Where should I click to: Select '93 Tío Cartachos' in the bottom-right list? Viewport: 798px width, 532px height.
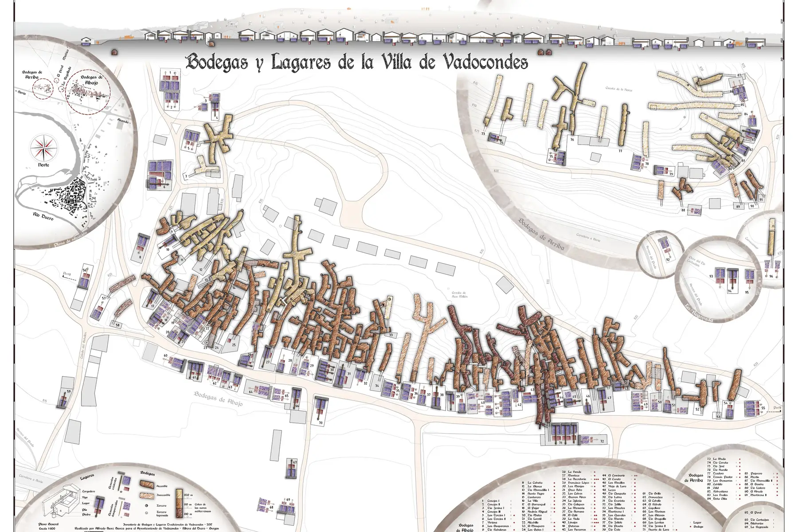(757, 520)
